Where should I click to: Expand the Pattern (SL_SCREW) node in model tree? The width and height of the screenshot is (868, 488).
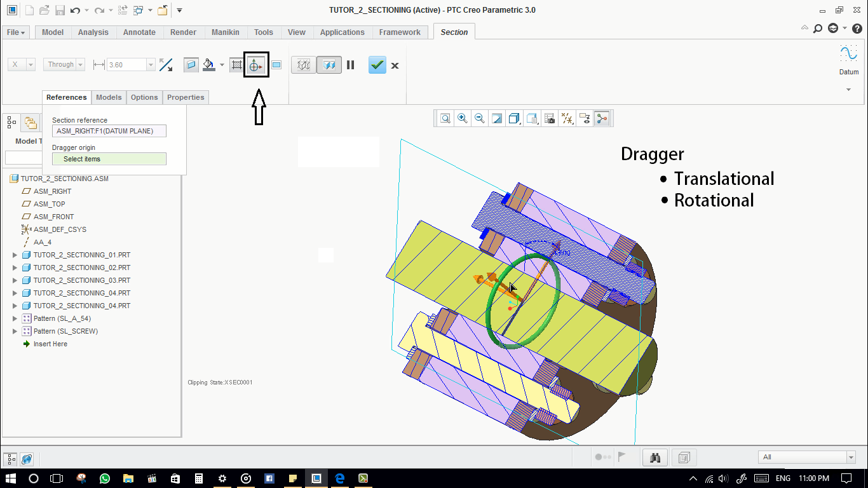(x=15, y=331)
